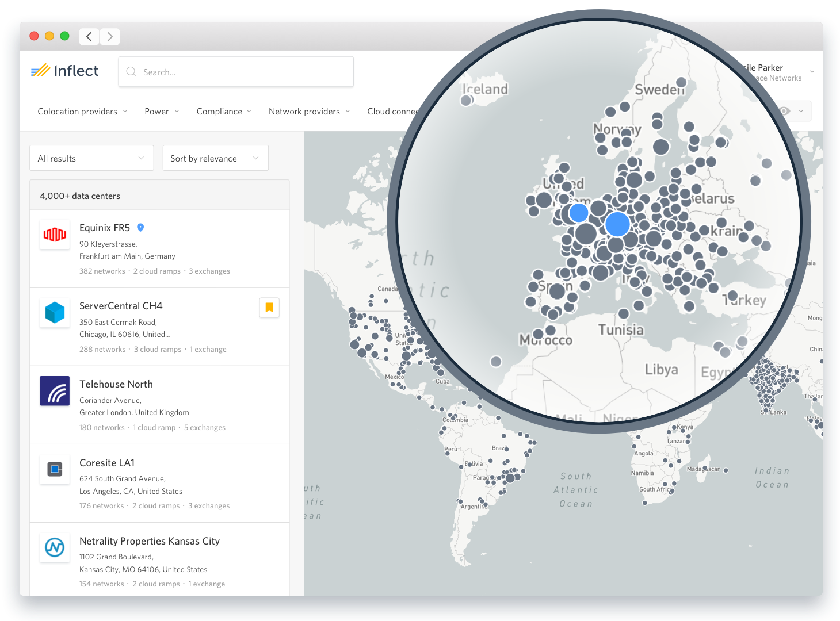Viewport: 840px width, 621px height.
Task: Click address '350 East Cermak Road'
Action: click(x=118, y=323)
